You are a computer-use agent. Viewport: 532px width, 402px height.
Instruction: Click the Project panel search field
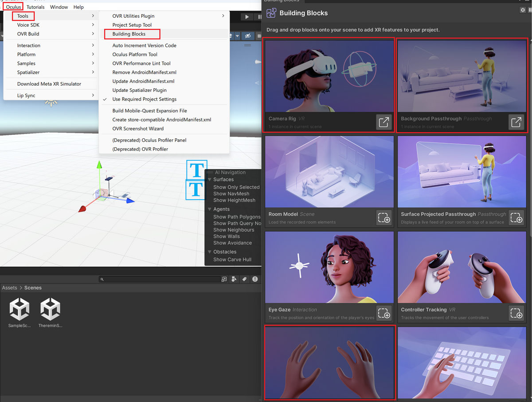[160, 280]
